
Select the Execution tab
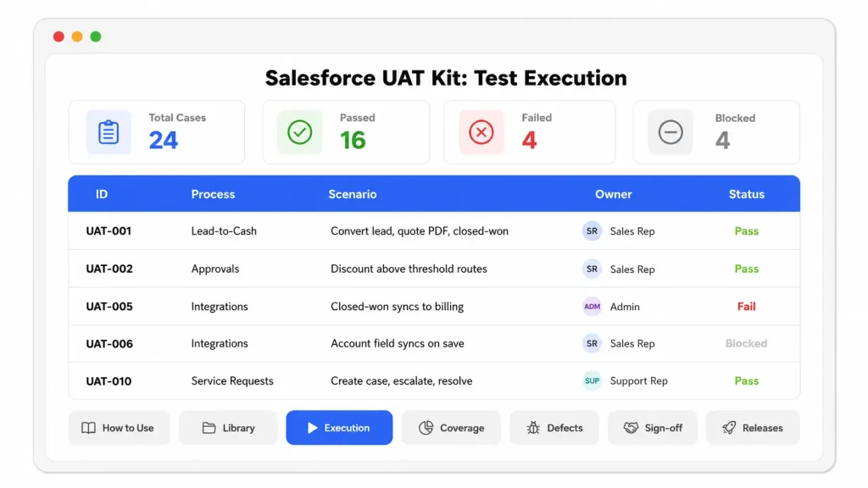click(x=339, y=428)
